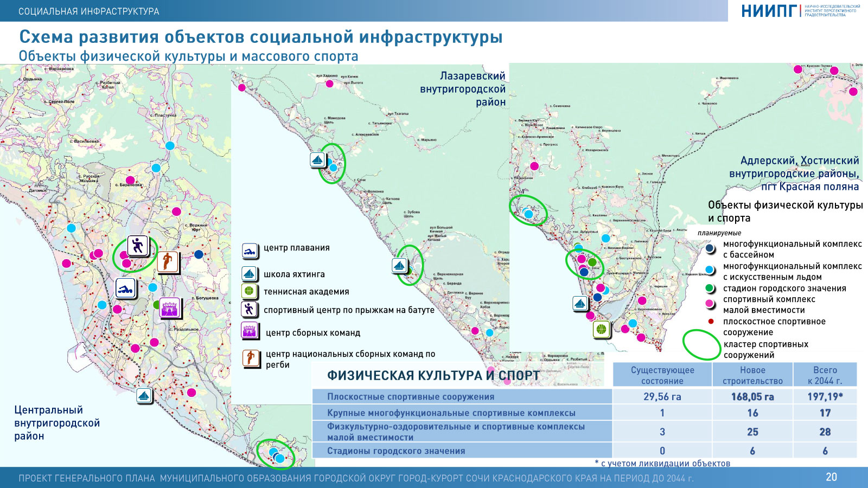Click the value '25' in the table
The width and height of the screenshot is (868, 488).
(x=752, y=432)
